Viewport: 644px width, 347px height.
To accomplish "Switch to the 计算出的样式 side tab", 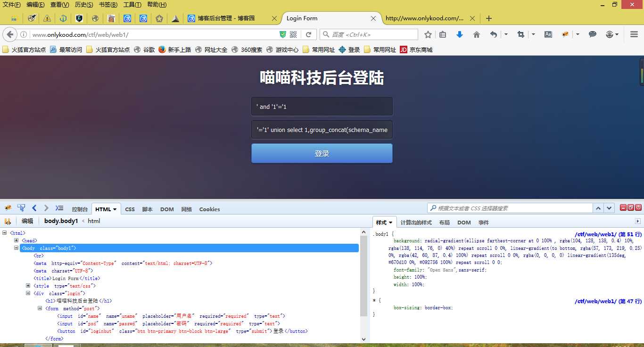I will point(416,223).
